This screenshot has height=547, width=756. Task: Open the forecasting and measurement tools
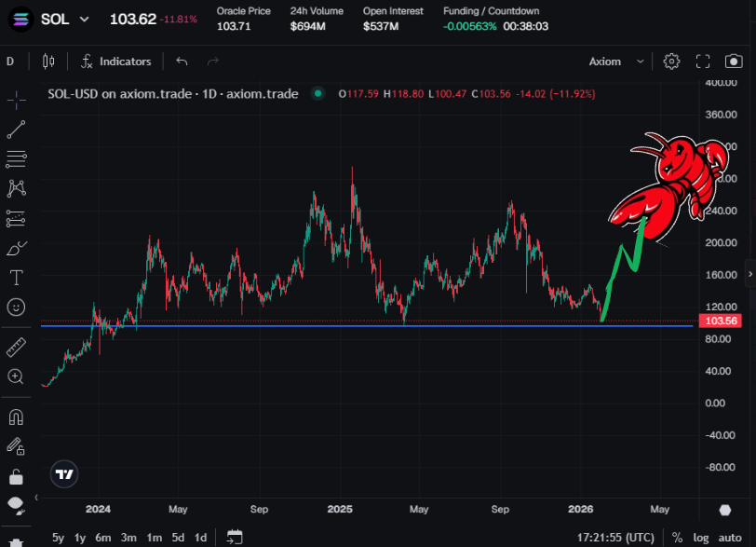(x=17, y=218)
